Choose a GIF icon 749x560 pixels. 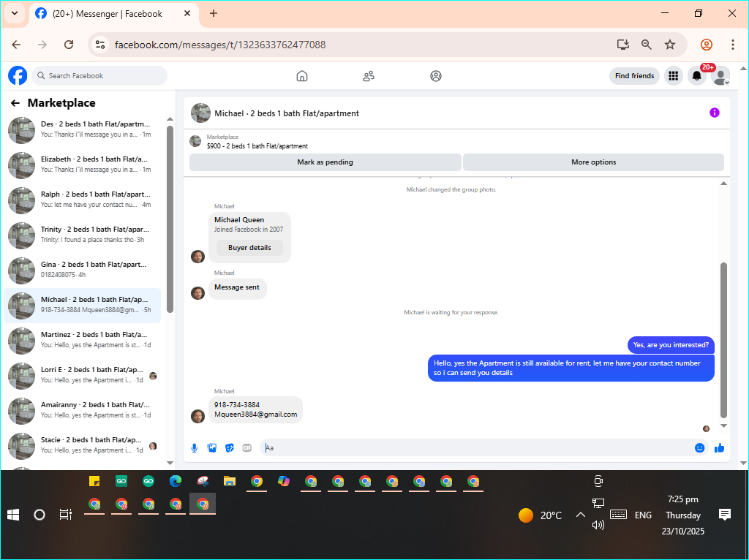(247, 448)
